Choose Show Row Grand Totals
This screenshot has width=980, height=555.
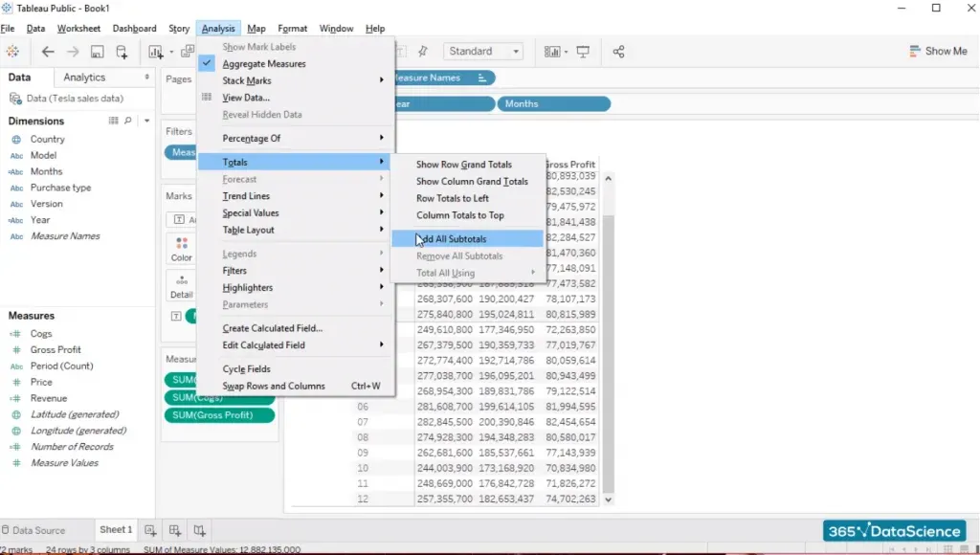(463, 165)
